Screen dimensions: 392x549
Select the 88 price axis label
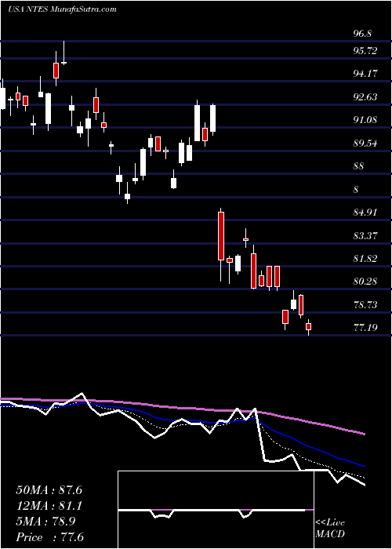point(359,166)
